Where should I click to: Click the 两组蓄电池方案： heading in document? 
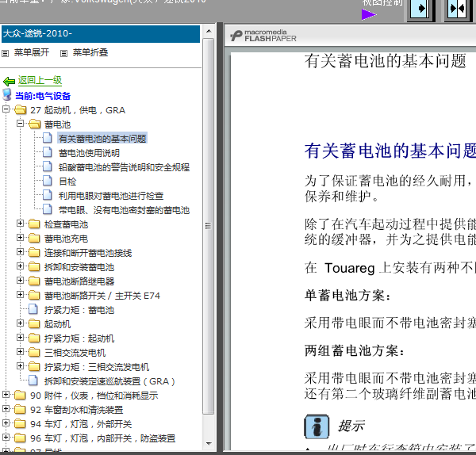[x=355, y=351]
